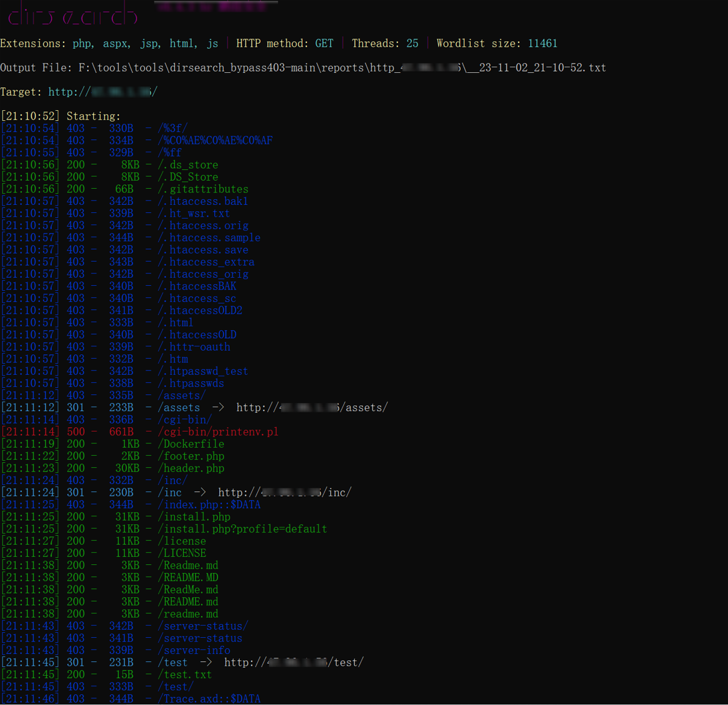
Task: Click the /index.php::$DATA path
Action: pyautogui.click(x=209, y=504)
